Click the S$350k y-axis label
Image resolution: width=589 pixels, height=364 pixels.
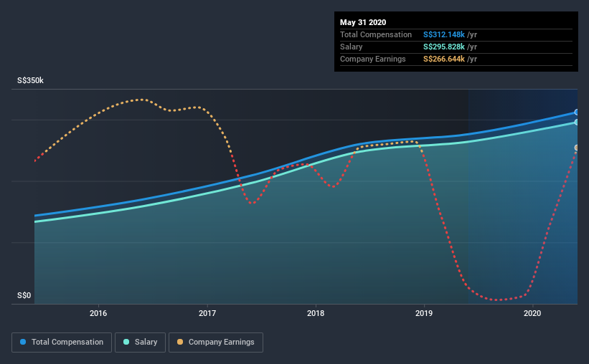pyautogui.click(x=30, y=81)
